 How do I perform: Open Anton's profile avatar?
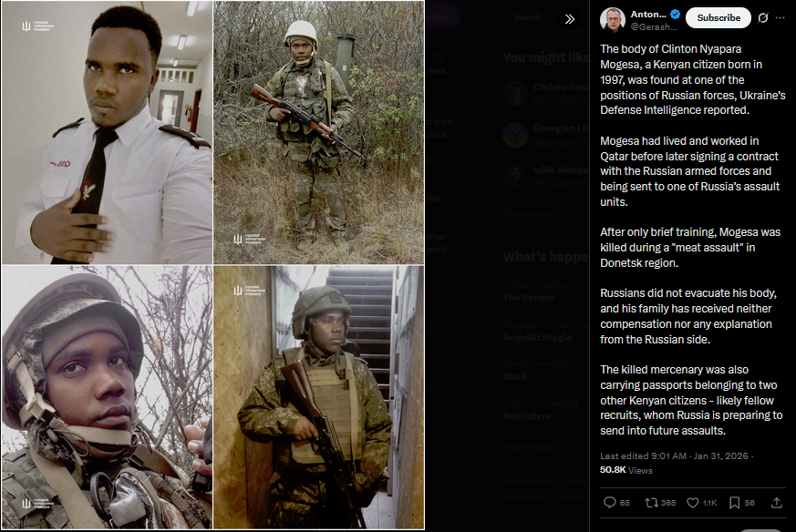tap(613, 20)
